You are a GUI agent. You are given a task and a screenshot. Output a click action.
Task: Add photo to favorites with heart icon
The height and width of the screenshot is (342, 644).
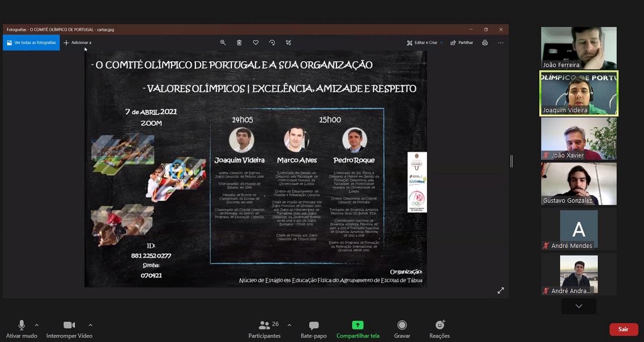256,43
